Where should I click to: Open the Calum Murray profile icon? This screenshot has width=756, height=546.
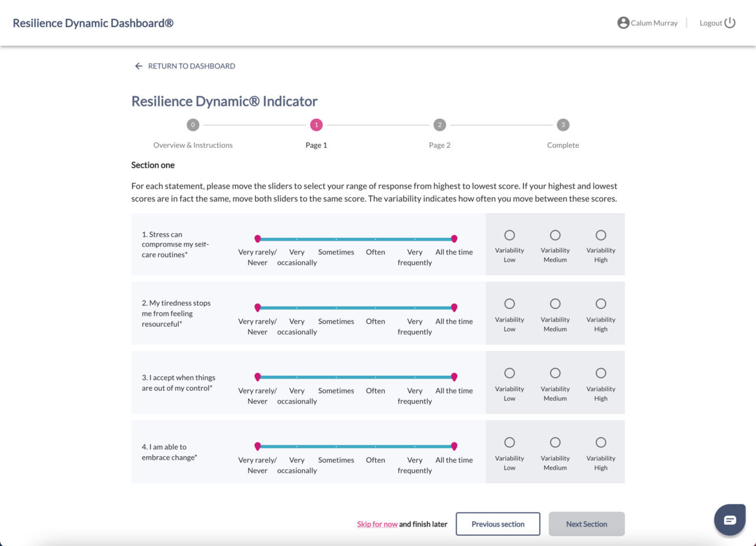(623, 22)
